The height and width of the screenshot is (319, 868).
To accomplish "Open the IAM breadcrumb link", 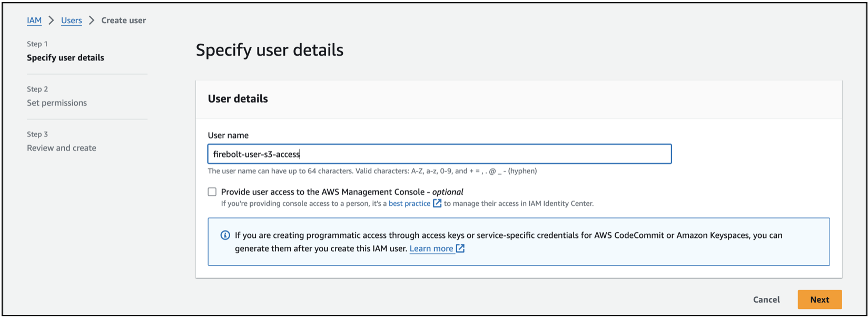I will (34, 21).
